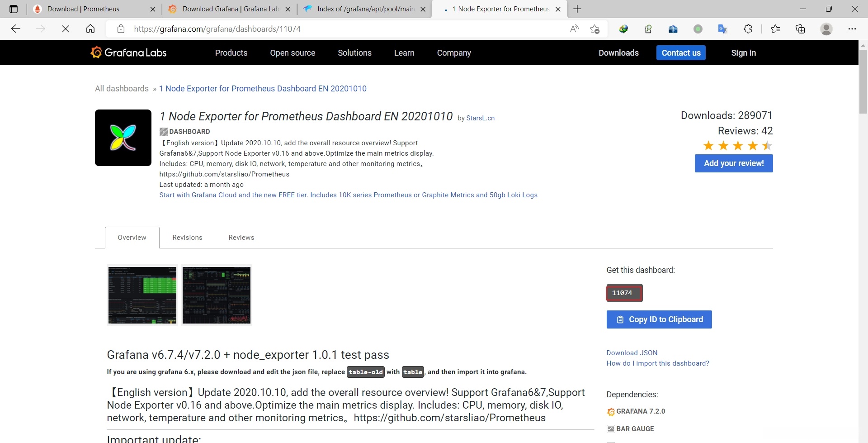The height and width of the screenshot is (443, 868).
Task: Open How do I import this dashboard
Action: [x=658, y=363]
